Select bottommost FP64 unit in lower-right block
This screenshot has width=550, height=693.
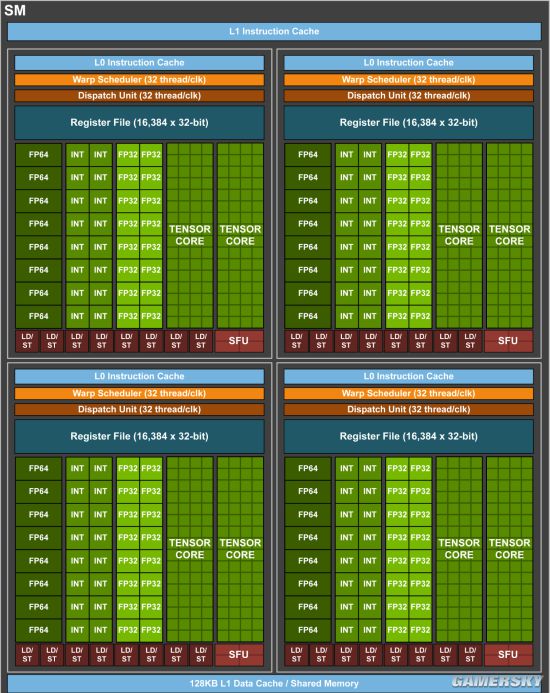click(308, 630)
